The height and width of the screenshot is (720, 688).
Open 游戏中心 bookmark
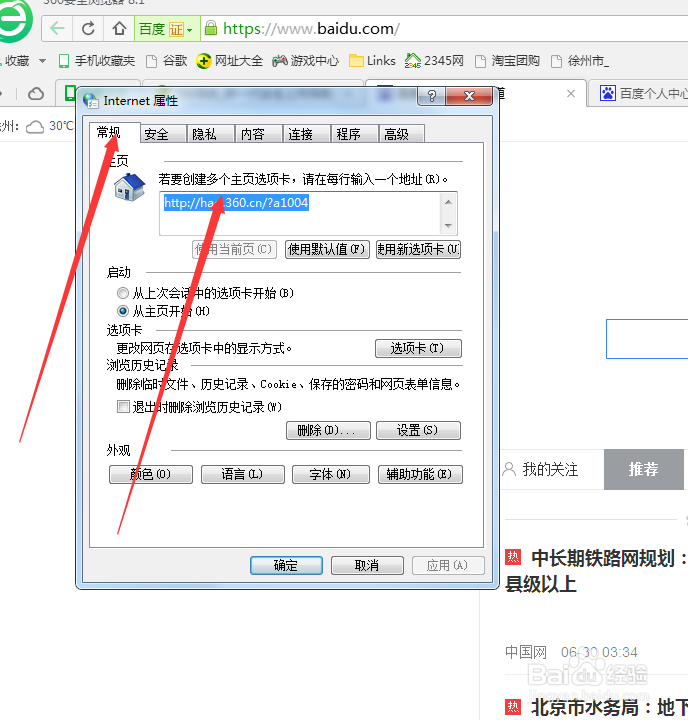pos(305,61)
